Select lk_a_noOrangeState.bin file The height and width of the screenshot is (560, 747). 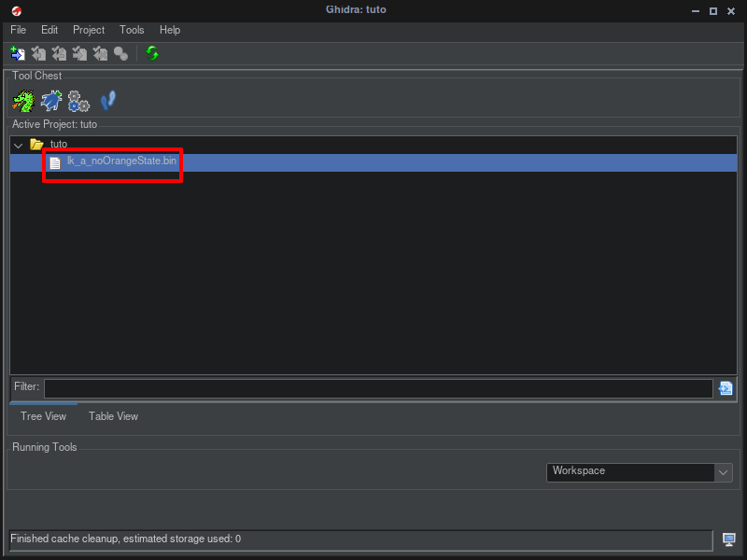[120, 161]
